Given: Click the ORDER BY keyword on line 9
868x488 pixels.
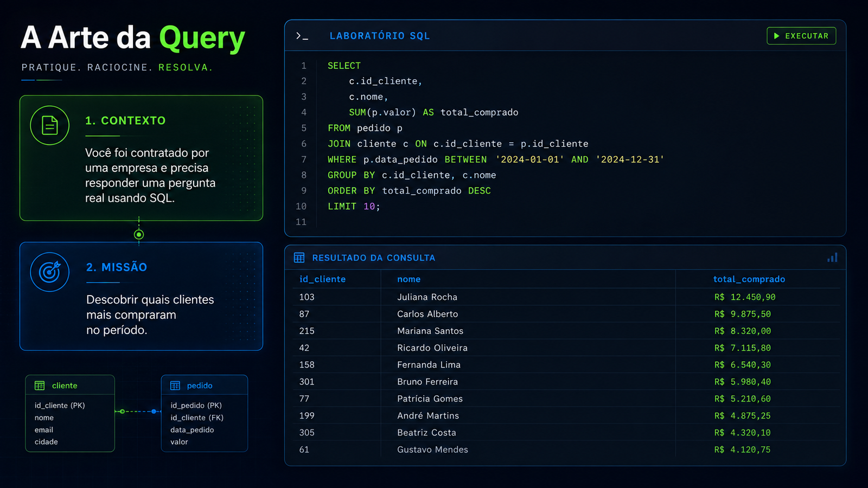Looking at the screenshot, I should (351, 191).
